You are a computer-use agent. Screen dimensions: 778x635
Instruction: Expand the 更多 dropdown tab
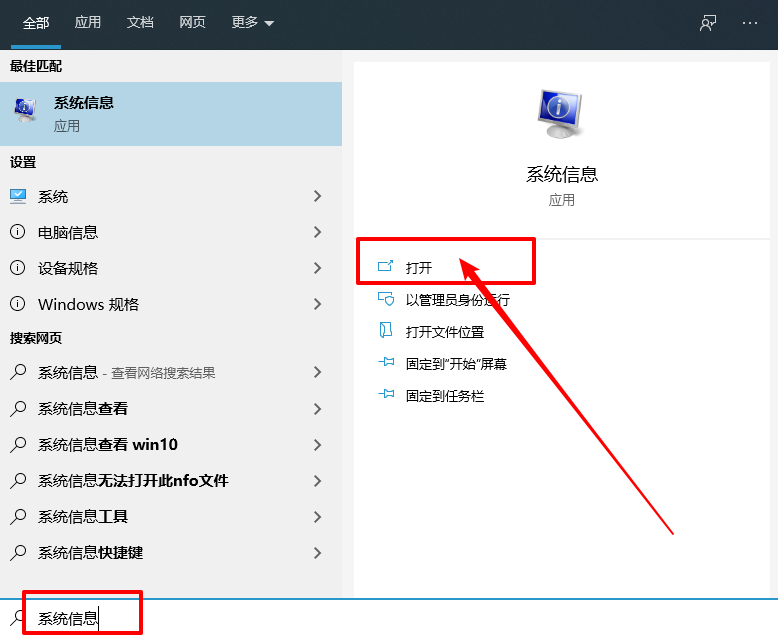pos(252,23)
